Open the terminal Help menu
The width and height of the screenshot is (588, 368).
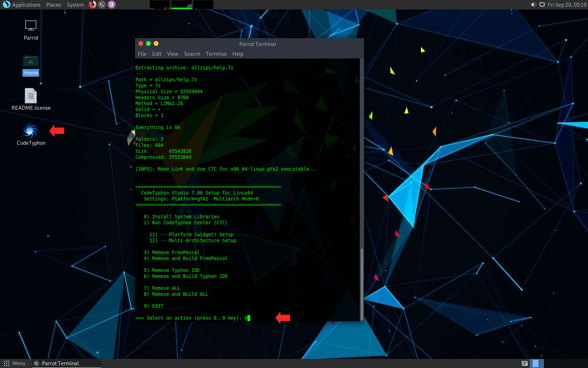(x=238, y=54)
